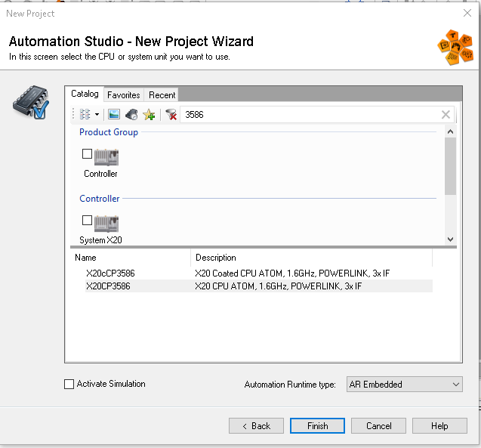This screenshot has width=481, height=448.
Task: Close the New Project dialog
Action: 467,13
